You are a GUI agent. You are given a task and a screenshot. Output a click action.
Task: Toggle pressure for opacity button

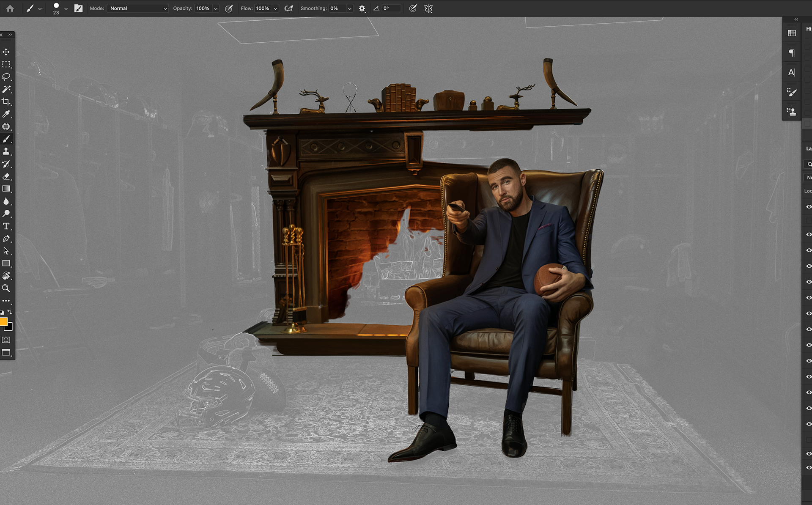tap(229, 8)
